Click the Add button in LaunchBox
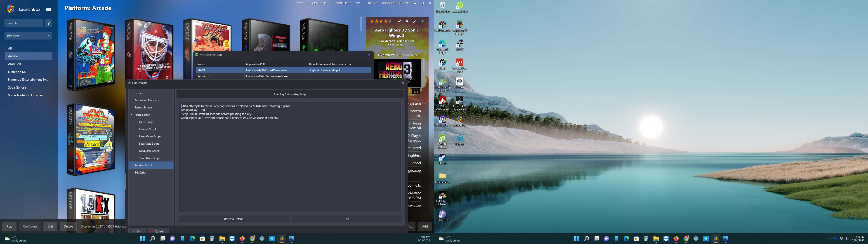 tap(425, 226)
